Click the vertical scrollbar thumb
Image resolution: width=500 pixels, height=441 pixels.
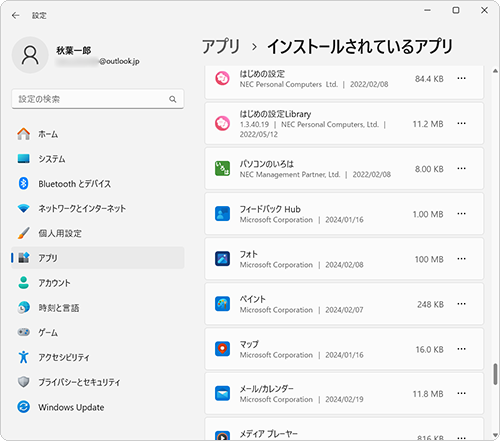pyautogui.click(x=495, y=374)
